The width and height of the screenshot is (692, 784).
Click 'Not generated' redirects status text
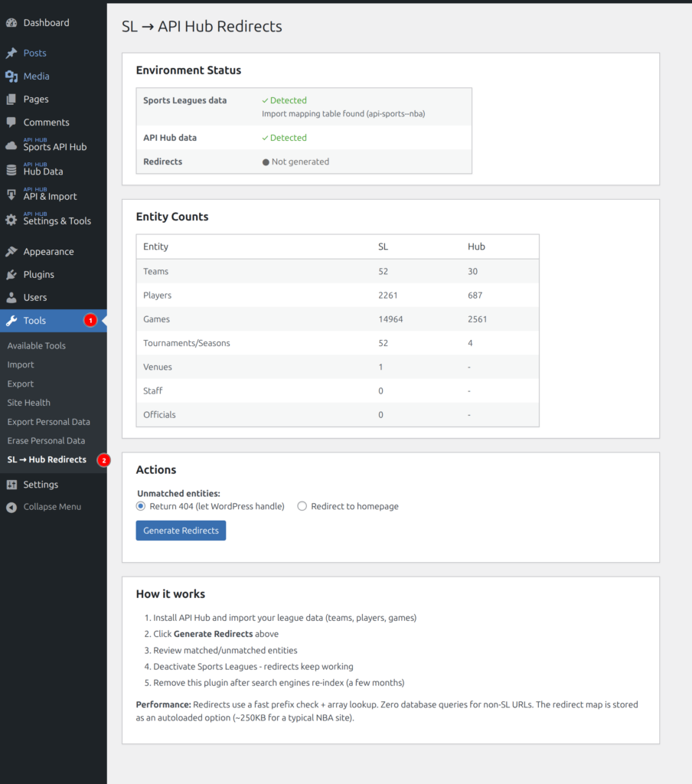[300, 162]
